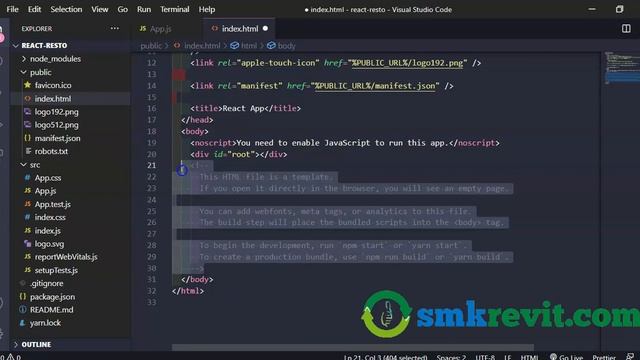Open .gitignore file
The height and width of the screenshot is (360, 640).
coord(47,283)
